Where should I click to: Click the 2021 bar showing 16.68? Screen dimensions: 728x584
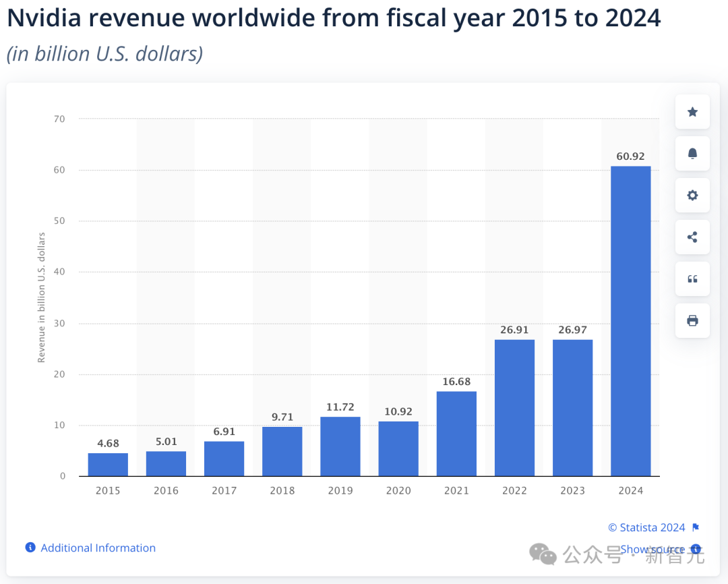point(456,434)
